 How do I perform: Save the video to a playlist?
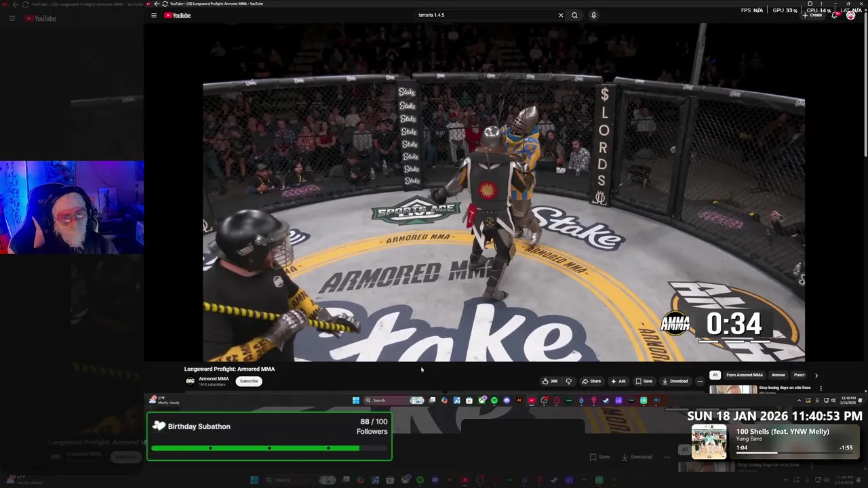644,381
